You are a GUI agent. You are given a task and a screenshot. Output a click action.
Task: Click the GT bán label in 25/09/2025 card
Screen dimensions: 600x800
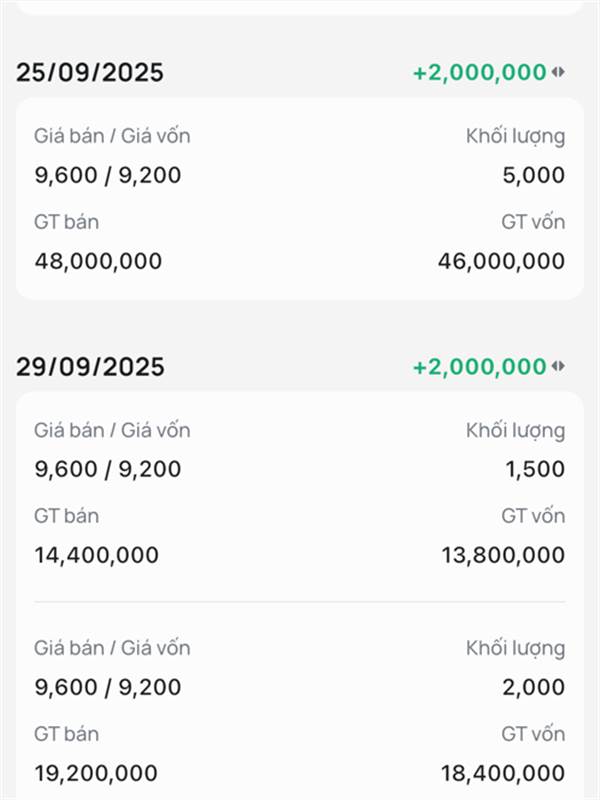click(66, 222)
